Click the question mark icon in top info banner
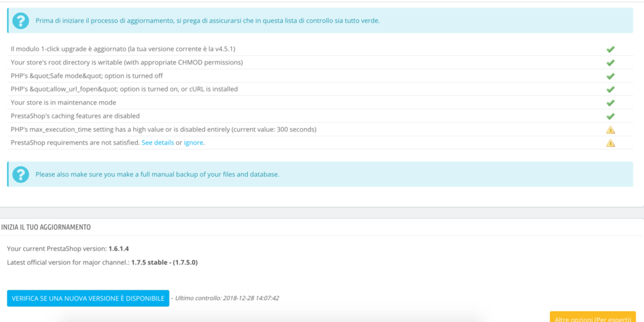Viewport: 644px width, 322px height. 21,21
